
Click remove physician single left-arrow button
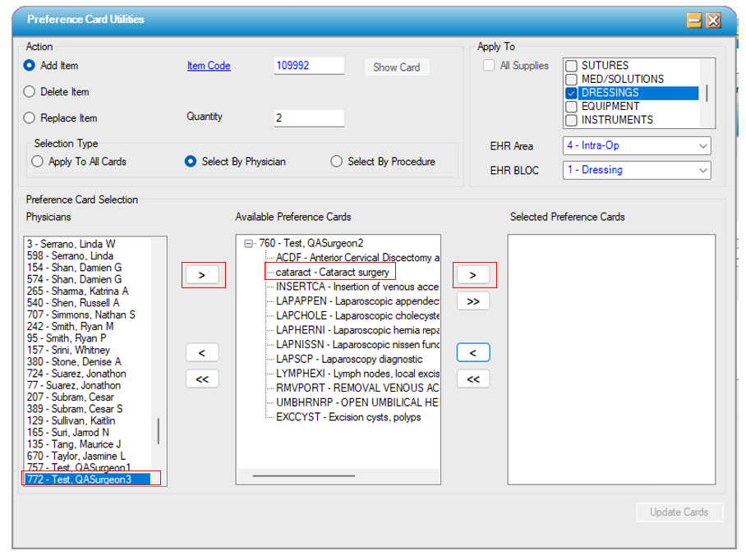point(202,353)
